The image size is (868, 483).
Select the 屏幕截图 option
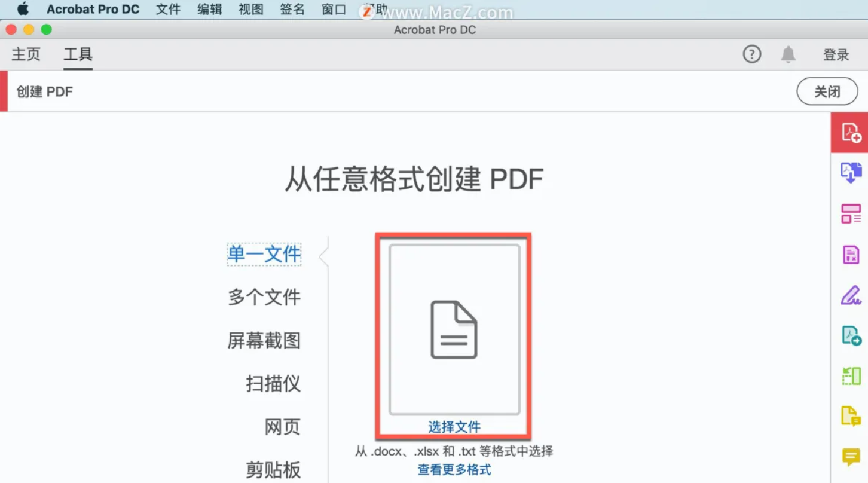click(x=264, y=341)
